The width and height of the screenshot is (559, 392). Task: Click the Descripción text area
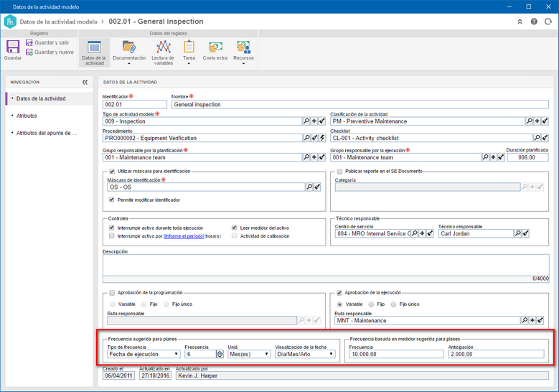pos(326,266)
